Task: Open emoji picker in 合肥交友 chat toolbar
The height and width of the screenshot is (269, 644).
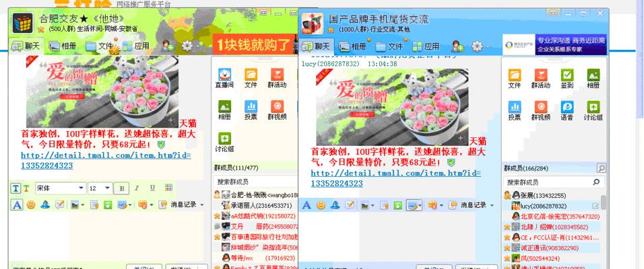Action: (x=31, y=204)
